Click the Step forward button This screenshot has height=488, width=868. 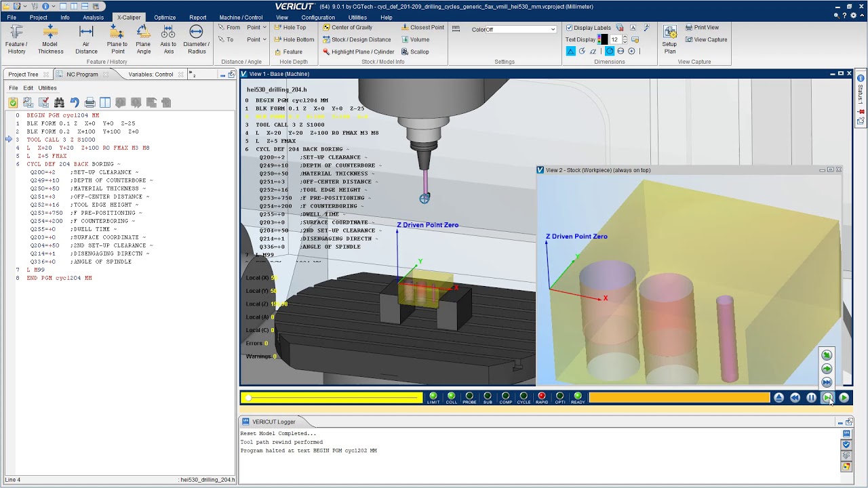pos(827,398)
